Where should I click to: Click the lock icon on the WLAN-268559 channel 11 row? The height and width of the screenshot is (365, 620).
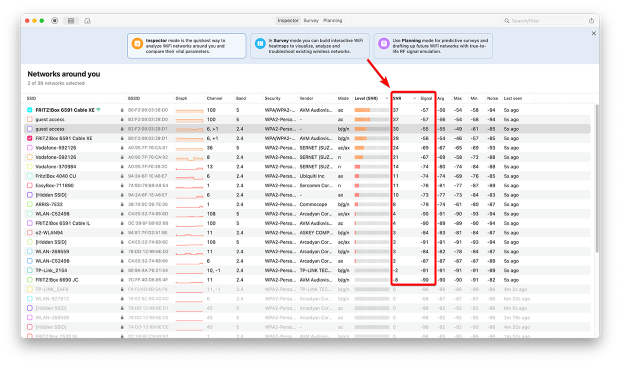(122, 252)
